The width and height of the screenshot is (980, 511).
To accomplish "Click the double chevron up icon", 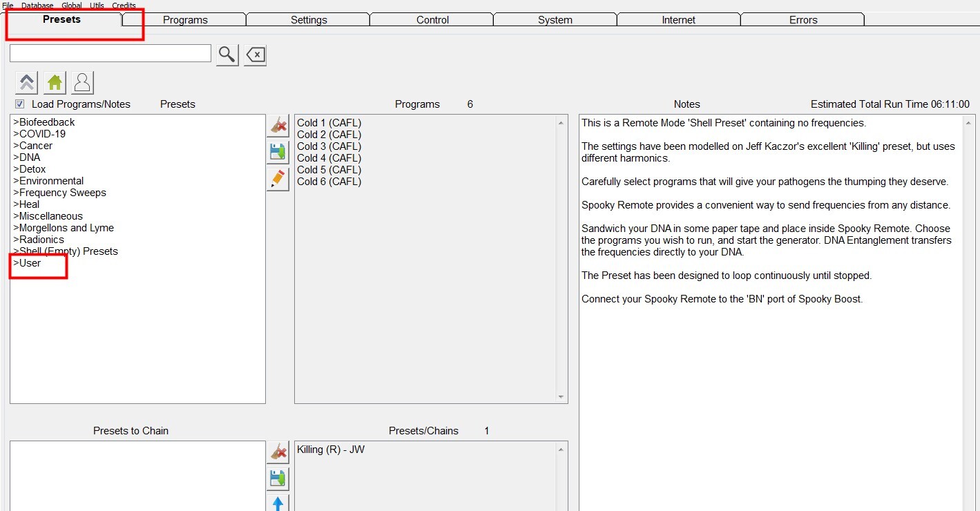I will click(x=27, y=83).
